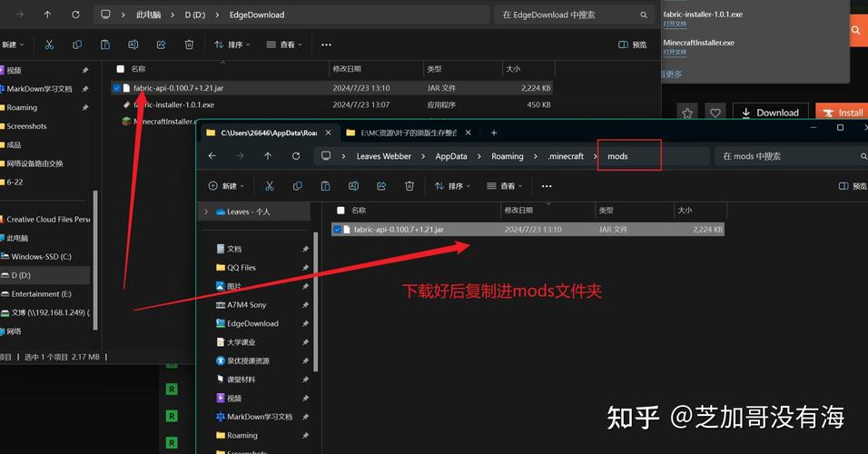Screen dimensions: 868x454
Task: Click Share icon in mods window toolbar
Action: point(381,186)
